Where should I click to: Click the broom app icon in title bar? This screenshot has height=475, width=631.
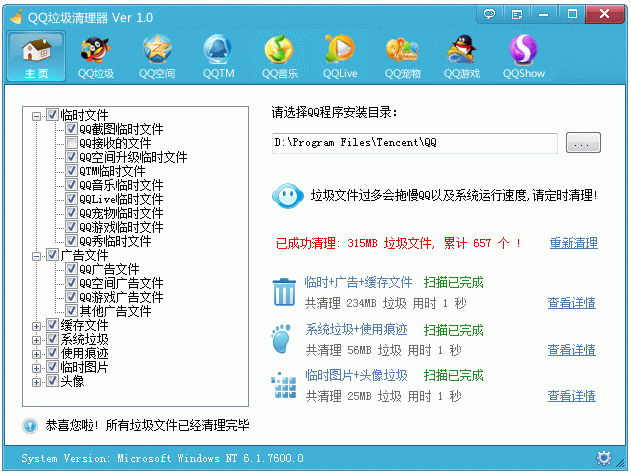pyautogui.click(x=16, y=17)
